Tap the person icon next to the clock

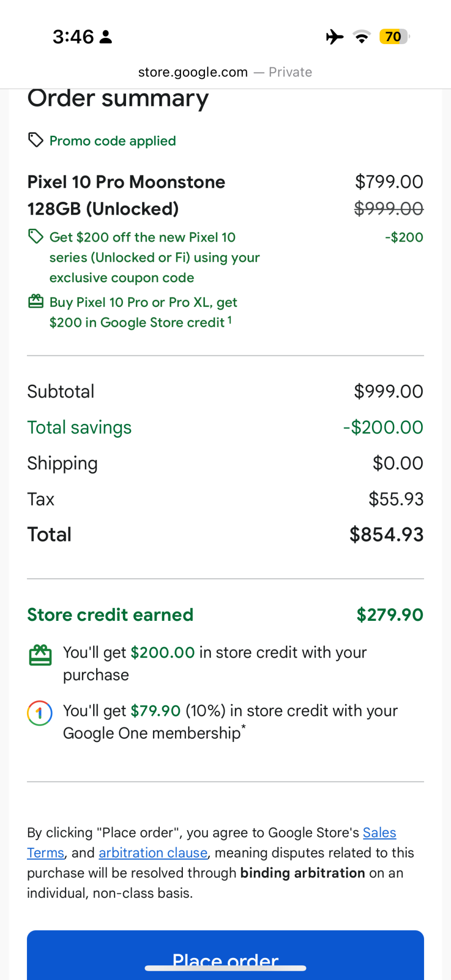click(106, 37)
